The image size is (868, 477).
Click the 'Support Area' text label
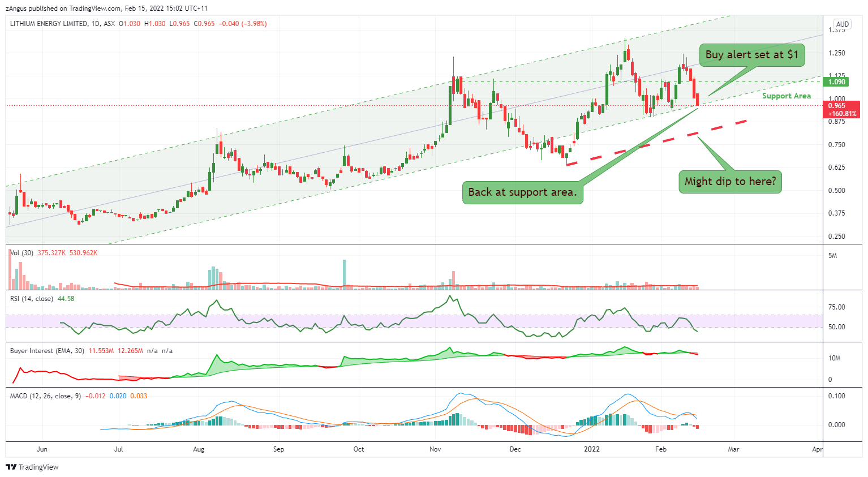787,96
